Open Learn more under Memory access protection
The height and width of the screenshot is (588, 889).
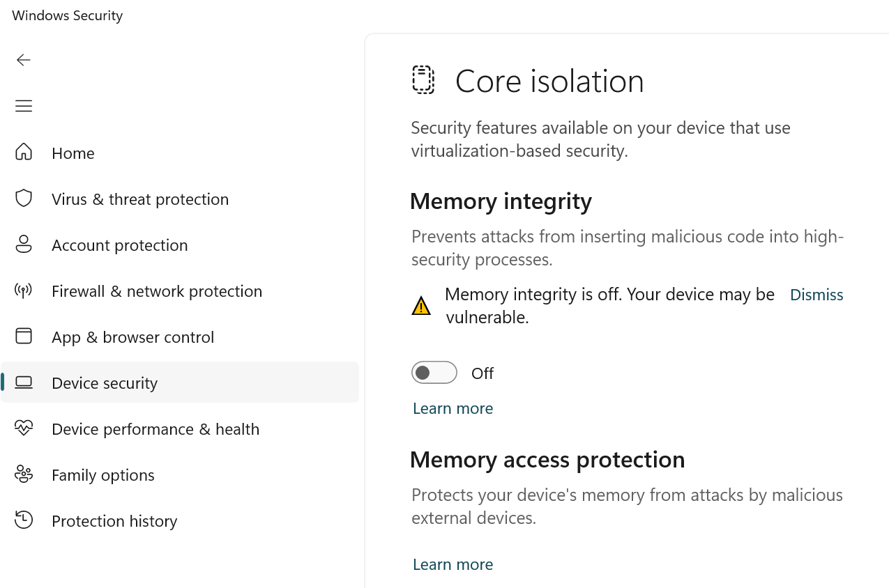click(x=453, y=564)
